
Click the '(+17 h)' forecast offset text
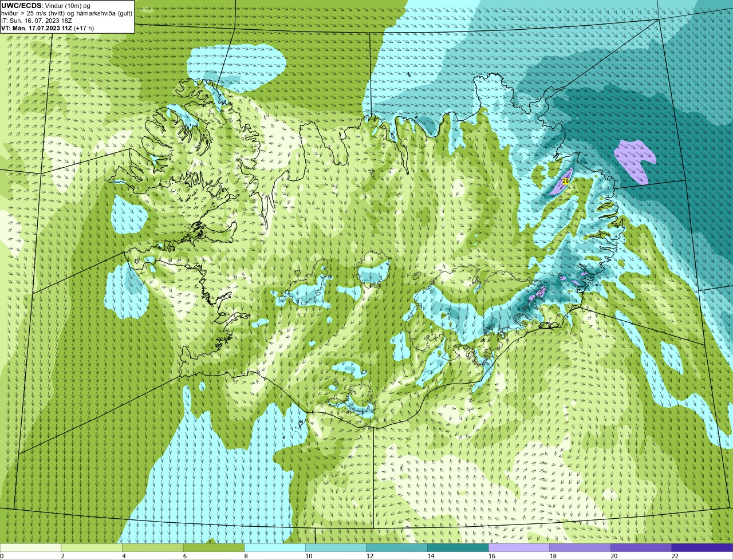pos(84,28)
